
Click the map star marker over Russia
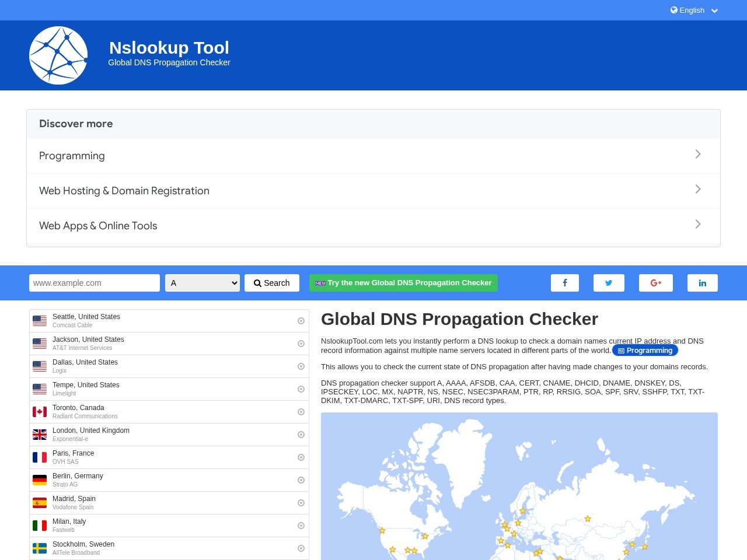(588, 519)
